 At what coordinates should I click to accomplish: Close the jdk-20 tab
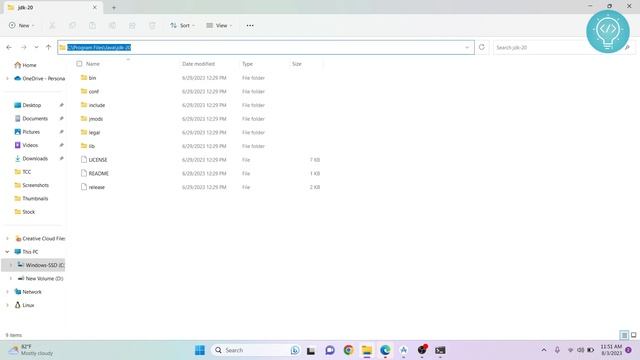click(95, 7)
